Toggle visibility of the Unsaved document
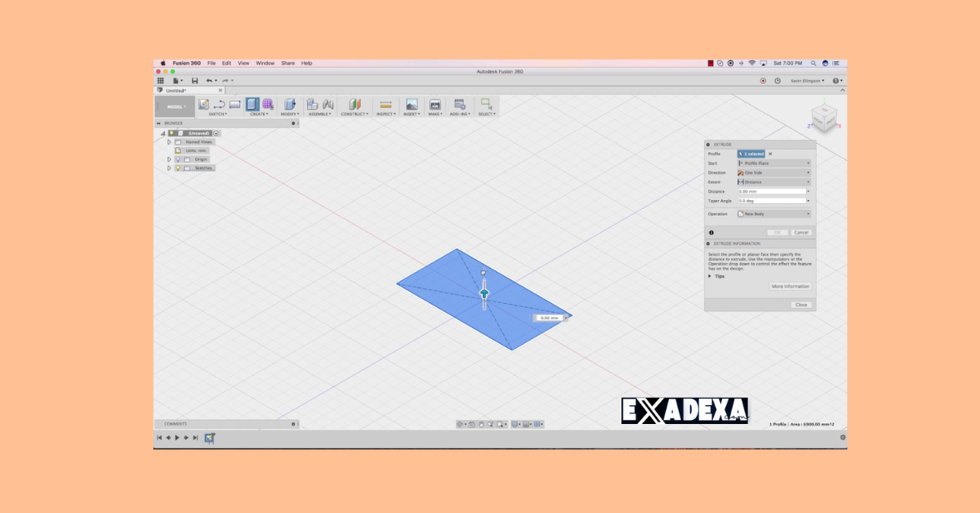The height and width of the screenshot is (513, 980). click(171, 133)
